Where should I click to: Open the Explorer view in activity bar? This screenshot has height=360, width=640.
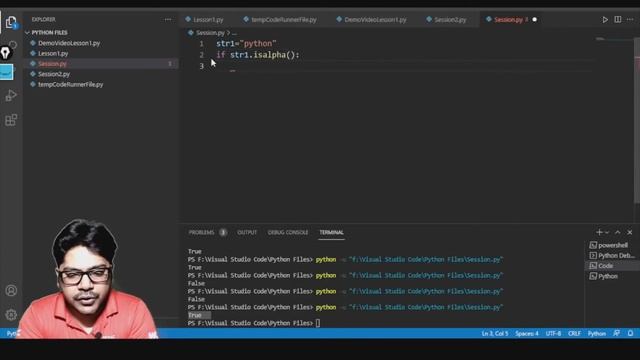point(11,22)
